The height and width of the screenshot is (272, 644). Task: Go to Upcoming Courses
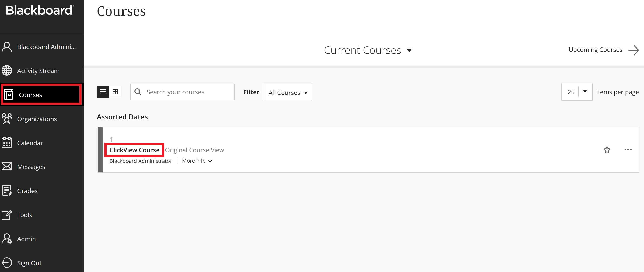point(604,50)
